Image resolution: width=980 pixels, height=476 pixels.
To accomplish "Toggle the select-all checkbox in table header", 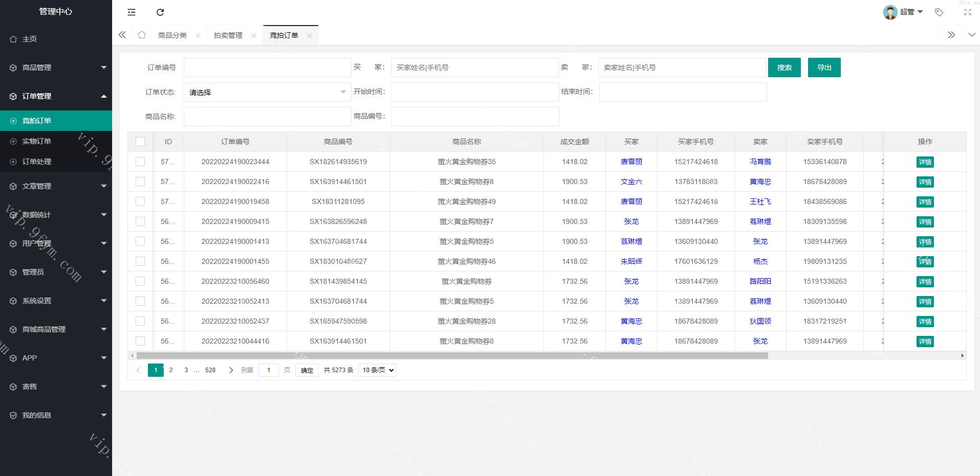I will pyautogui.click(x=140, y=142).
